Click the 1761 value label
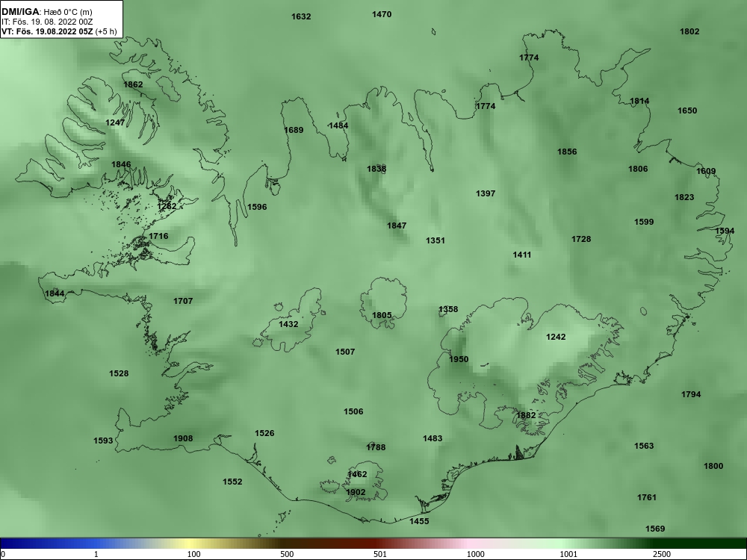The width and height of the screenshot is (747, 560). tap(646, 497)
